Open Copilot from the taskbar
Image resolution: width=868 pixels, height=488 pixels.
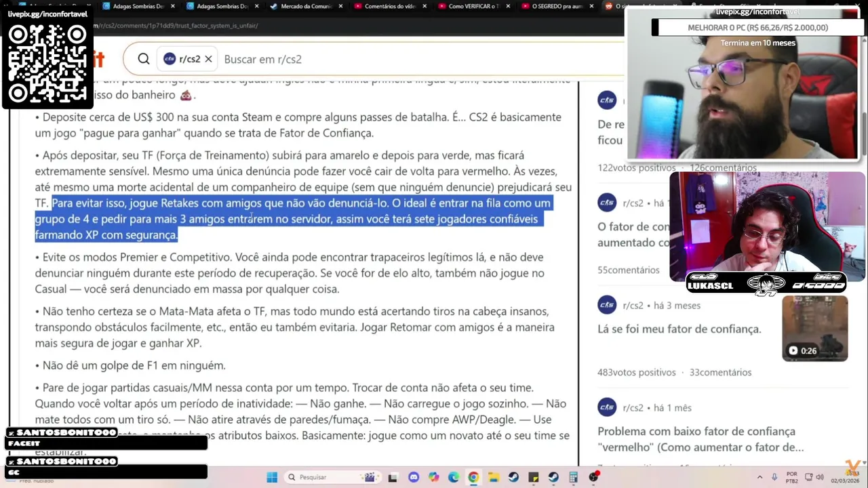click(433, 477)
